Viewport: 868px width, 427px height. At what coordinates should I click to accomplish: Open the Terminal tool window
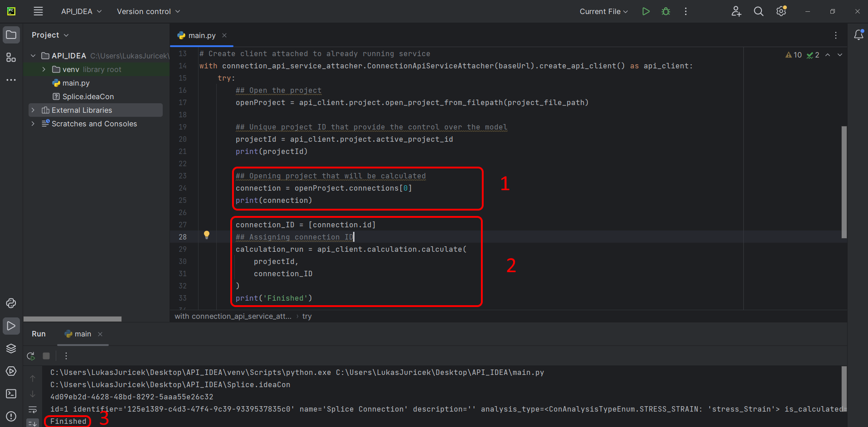click(11, 393)
